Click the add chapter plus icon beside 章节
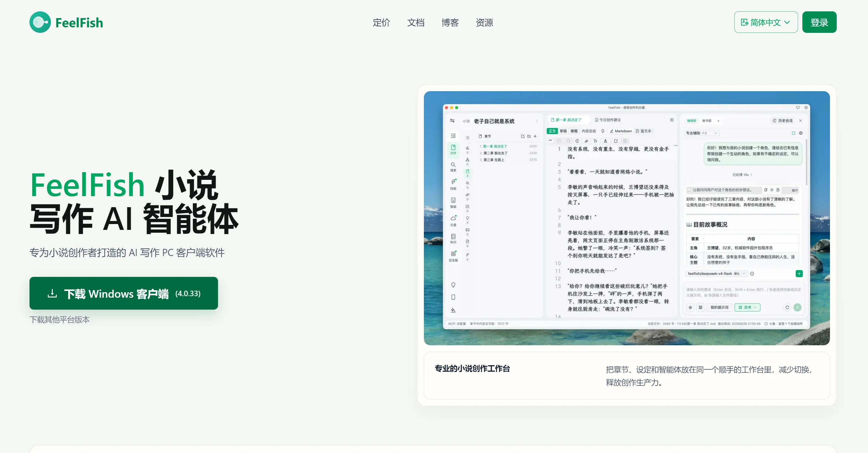Image resolution: width=868 pixels, height=453 pixels. 535,137
